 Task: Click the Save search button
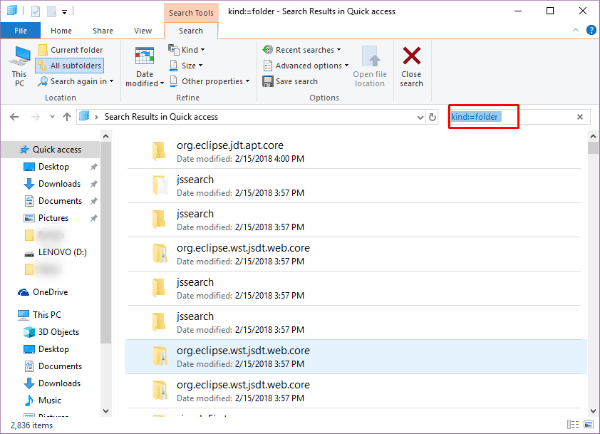point(290,81)
